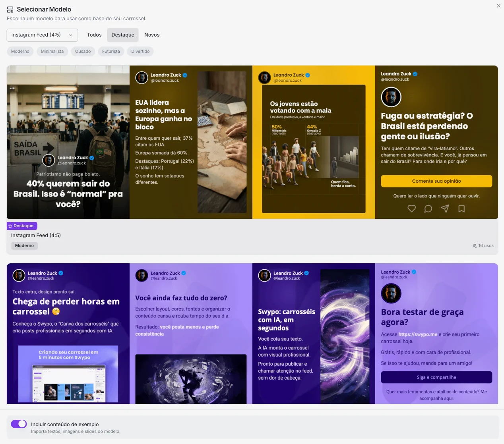Click the "Siga e compartilhe" button

436,377
